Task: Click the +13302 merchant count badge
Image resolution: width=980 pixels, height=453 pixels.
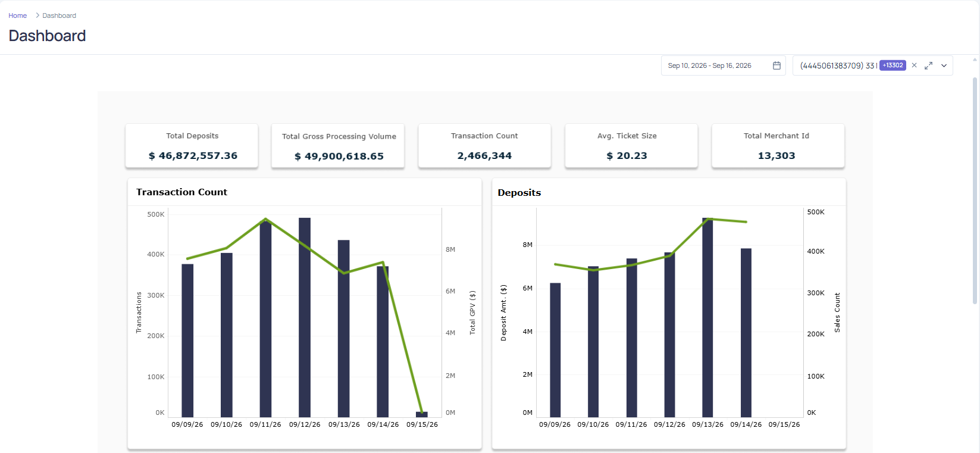Action: (x=893, y=65)
